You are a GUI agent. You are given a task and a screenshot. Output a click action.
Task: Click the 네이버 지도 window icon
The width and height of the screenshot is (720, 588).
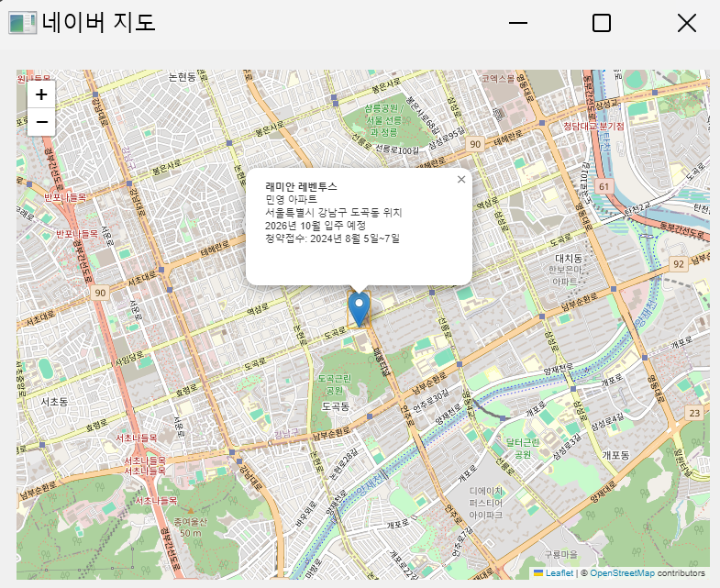(22, 23)
